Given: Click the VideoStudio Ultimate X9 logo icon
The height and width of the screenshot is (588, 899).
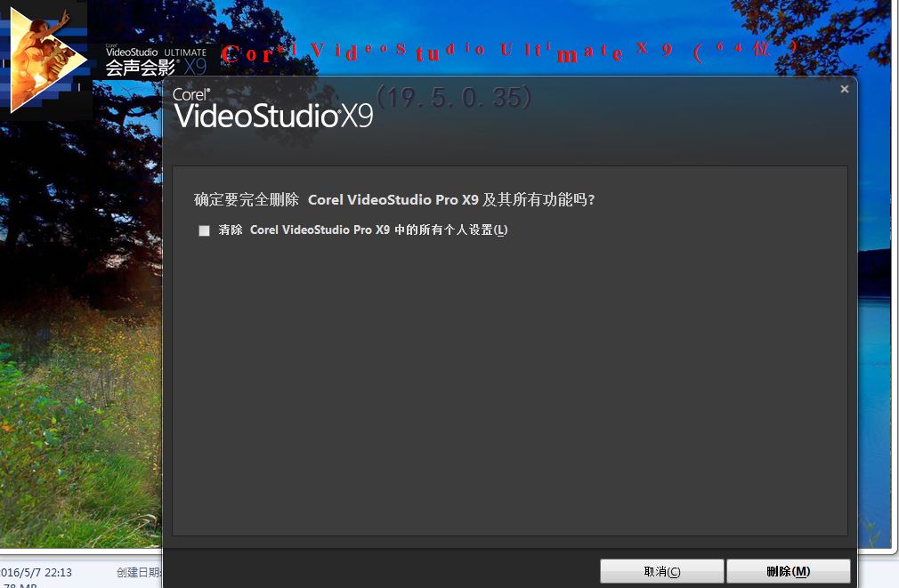Looking at the screenshot, I should 47,59.
